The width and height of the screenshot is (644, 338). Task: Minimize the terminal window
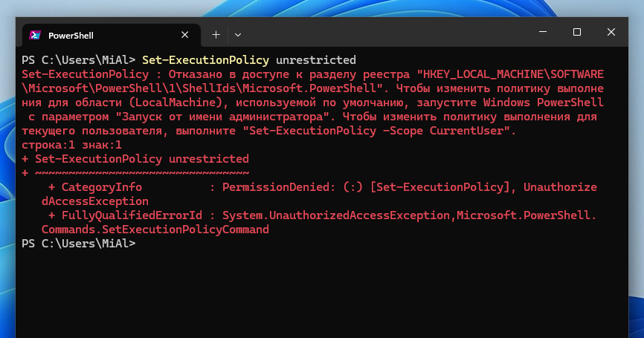[x=543, y=33]
